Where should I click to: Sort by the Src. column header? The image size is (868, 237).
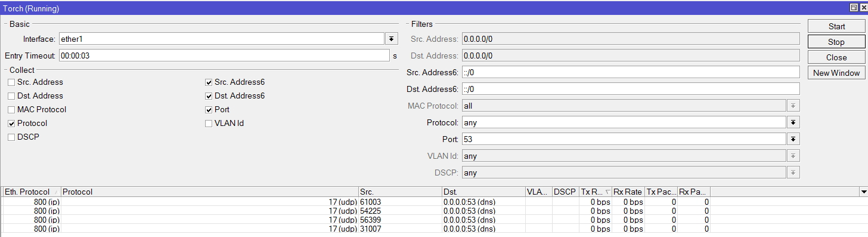(400, 192)
